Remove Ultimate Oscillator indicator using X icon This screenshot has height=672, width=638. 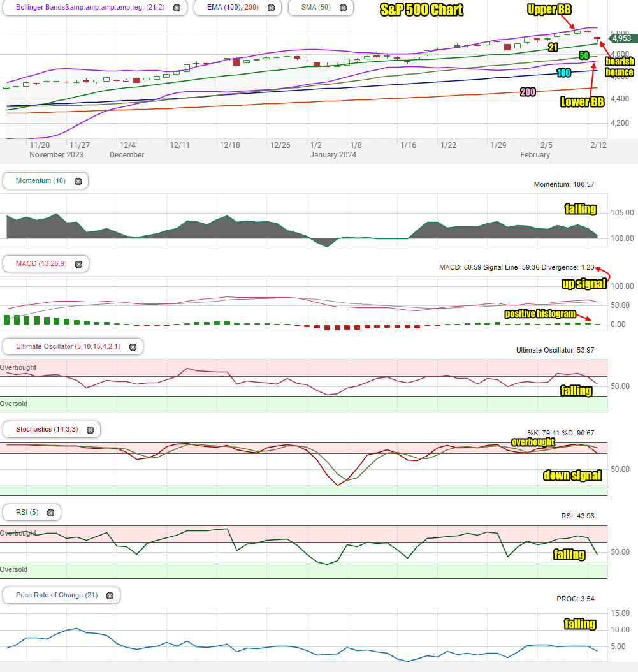pyautogui.click(x=133, y=347)
